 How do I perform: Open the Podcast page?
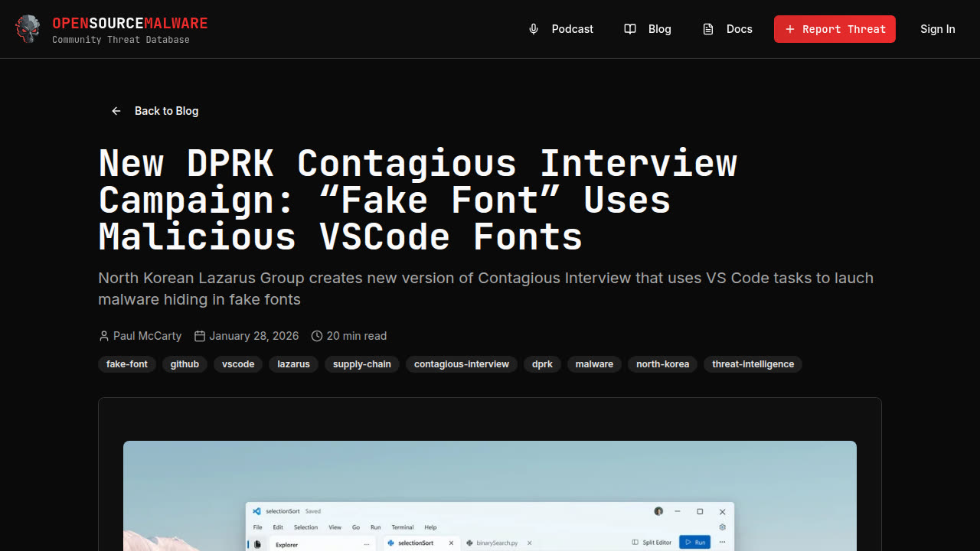(x=561, y=29)
